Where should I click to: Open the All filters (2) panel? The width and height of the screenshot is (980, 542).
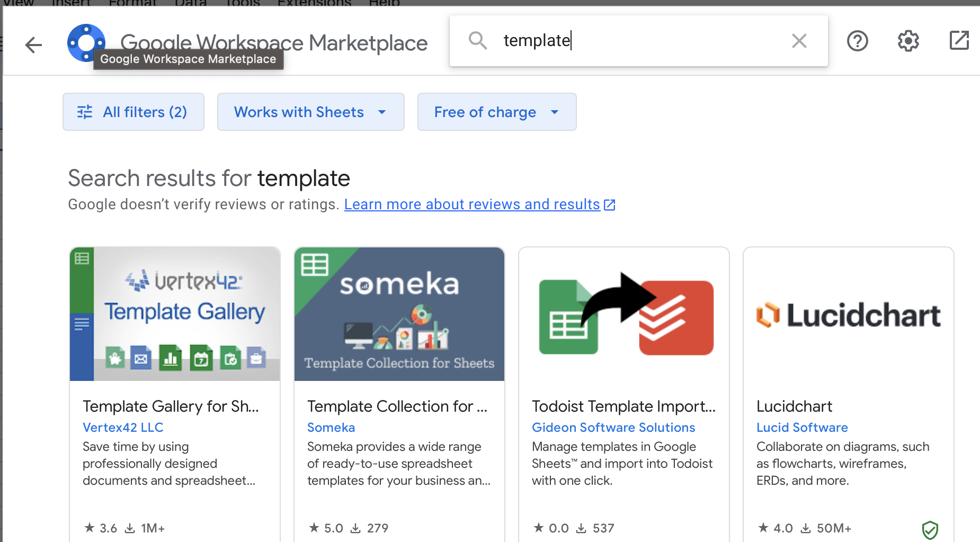(x=133, y=112)
